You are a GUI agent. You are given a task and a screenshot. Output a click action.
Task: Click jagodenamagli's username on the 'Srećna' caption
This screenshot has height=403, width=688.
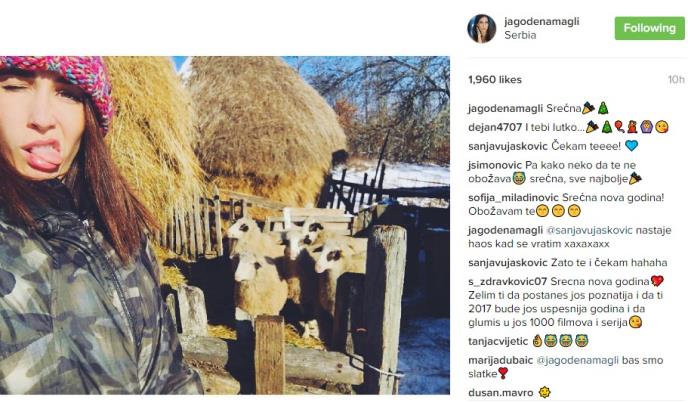[x=506, y=108]
